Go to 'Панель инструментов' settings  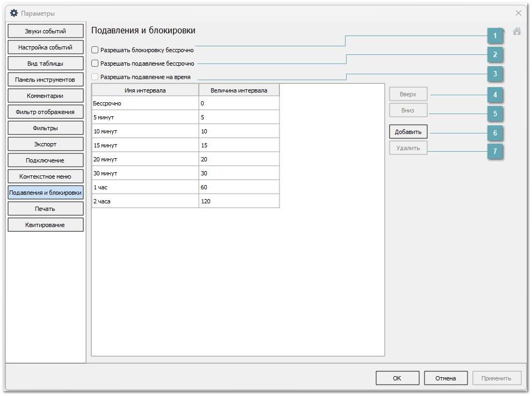[x=46, y=80]
